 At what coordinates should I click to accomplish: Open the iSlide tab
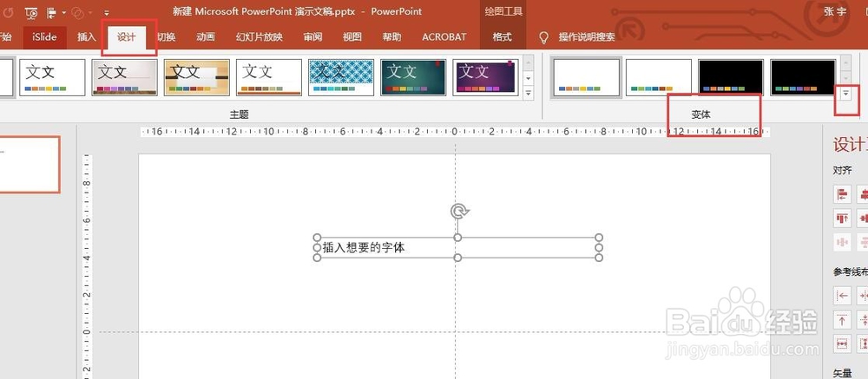click(x=44, y=37)
